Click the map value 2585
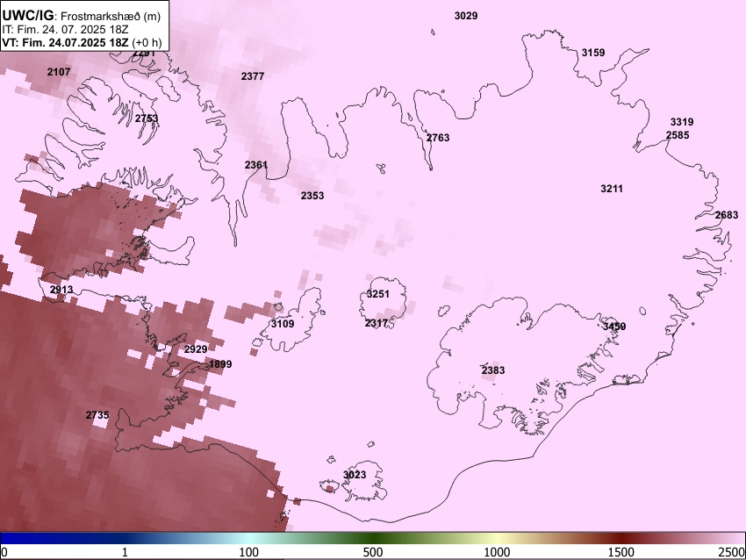Viewport: 746px width, 560px height. (x=678, y=135)
